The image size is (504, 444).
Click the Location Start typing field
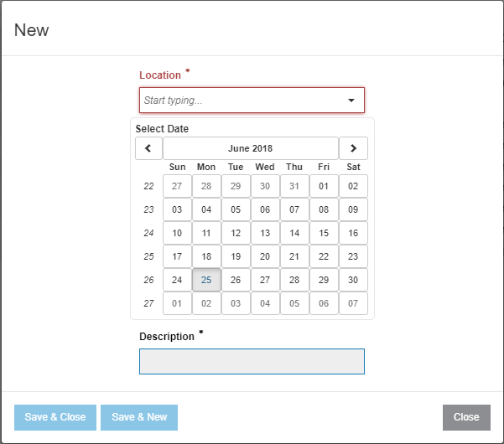(252, 101)
